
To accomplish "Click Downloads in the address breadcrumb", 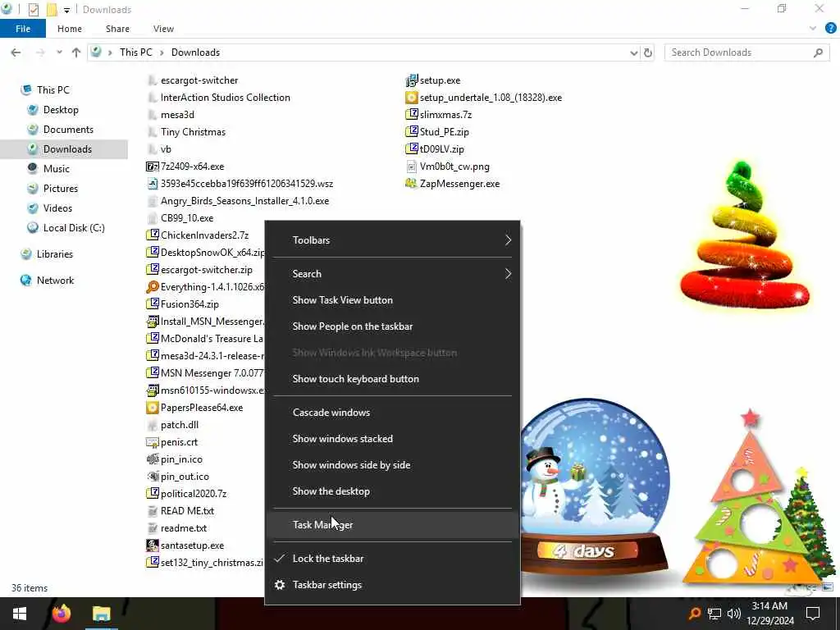I will (195, 52).
